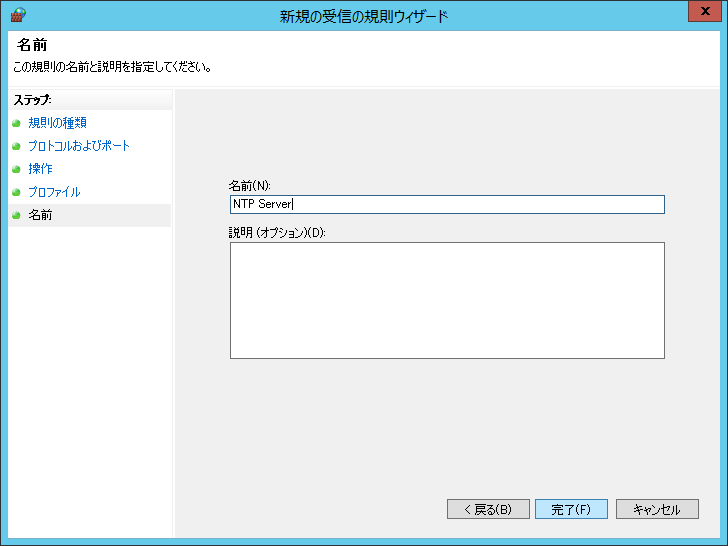This screenshot has height=546, width=728.
Task: Finish the wizard with 完了(F)
Action: (x=571, y=509)
